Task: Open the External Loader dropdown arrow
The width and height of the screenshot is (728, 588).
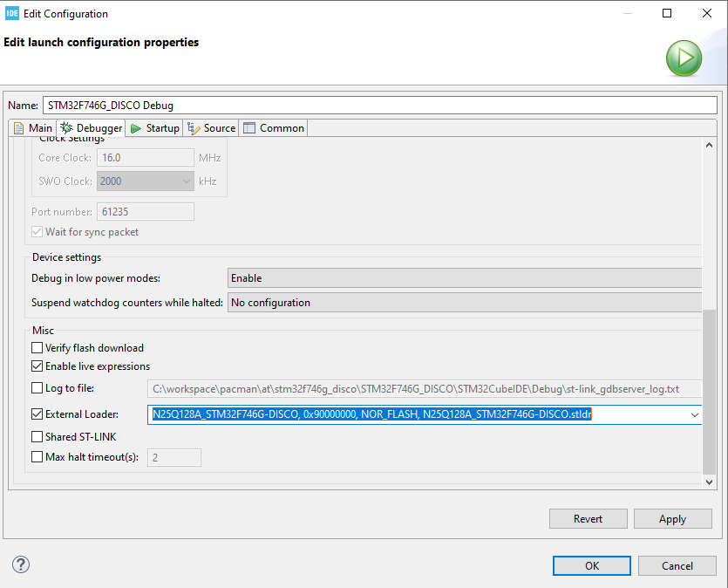Action: [695, 414]
